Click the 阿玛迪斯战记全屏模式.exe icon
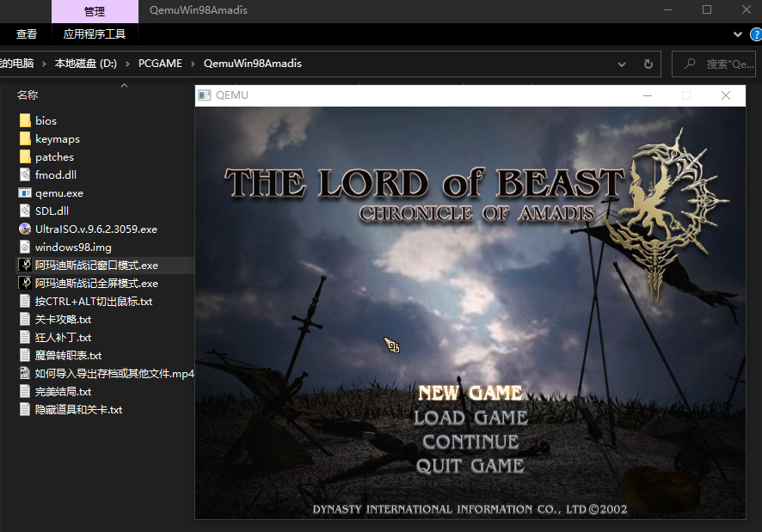 click(x=25, y=284)
